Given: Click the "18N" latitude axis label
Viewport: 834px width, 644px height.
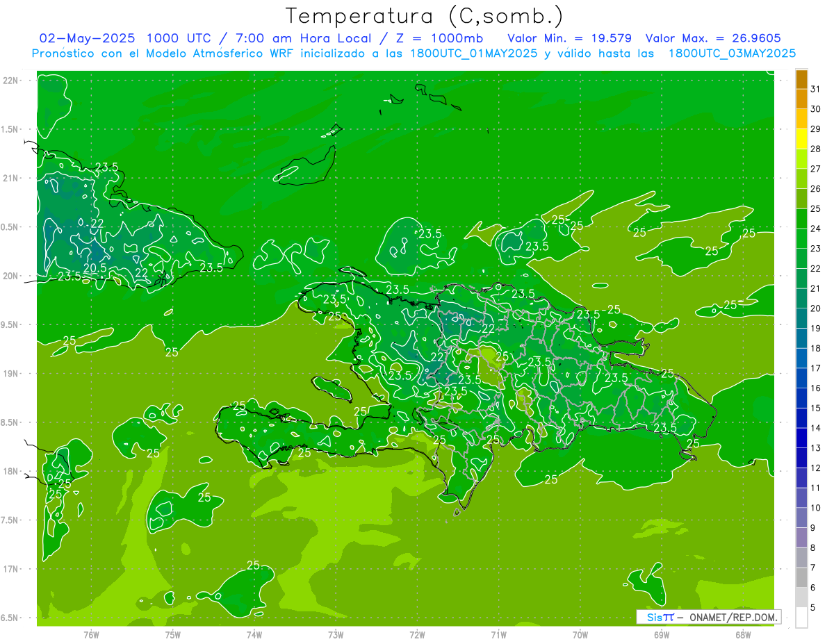Looking at the screenshot, I should 10,471.
